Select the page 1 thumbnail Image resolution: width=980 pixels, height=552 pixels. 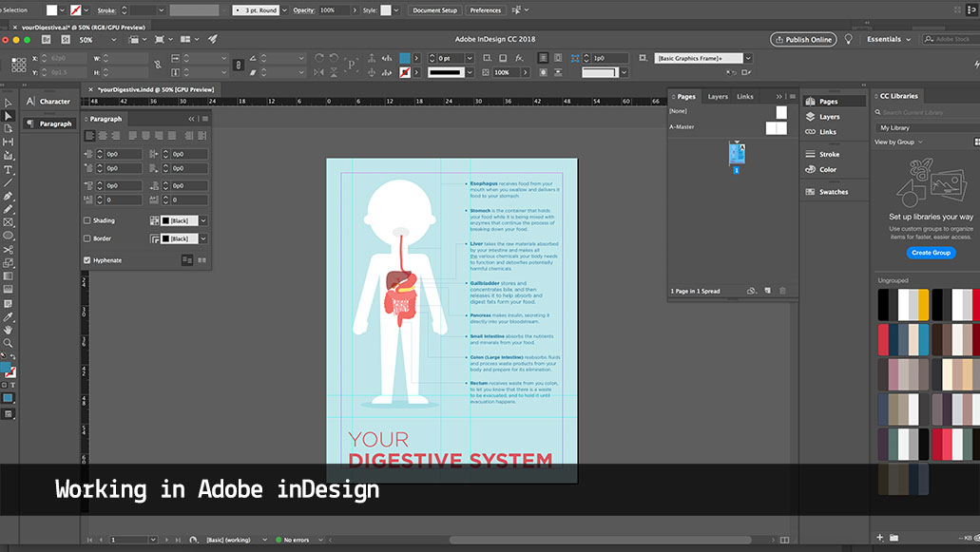737,154
